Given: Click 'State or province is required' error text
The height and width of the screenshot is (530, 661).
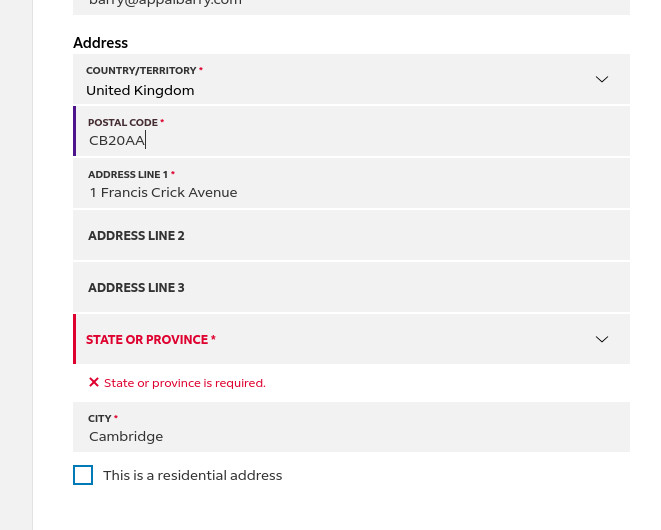Looking at the screenshot, I should (x=185, y=383).
